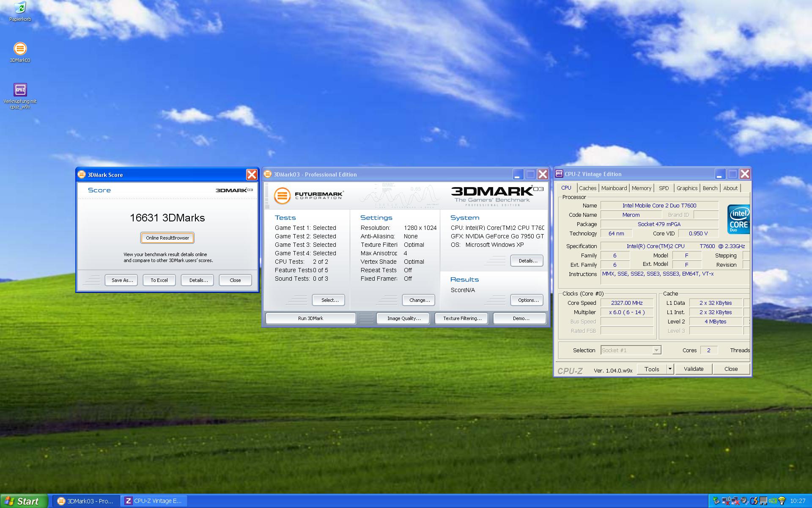812x508 pixels.
Task: Click Select... under Tests
Action: click(329, 300)
